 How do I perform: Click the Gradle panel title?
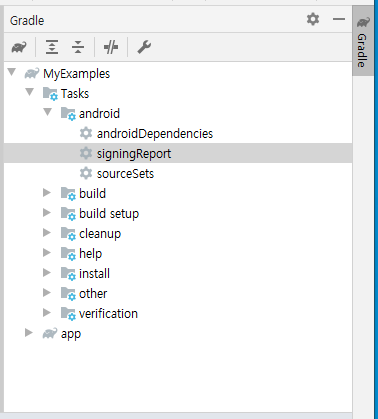click(27, 21)
